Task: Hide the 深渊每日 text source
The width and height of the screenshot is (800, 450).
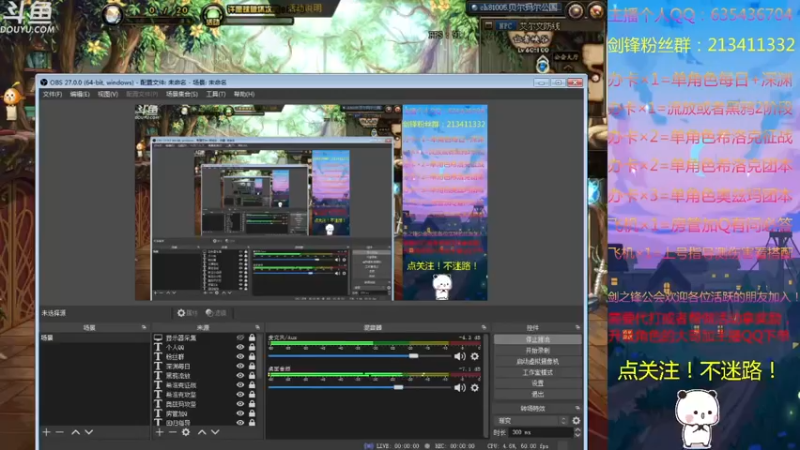Action: coord(240,366)
